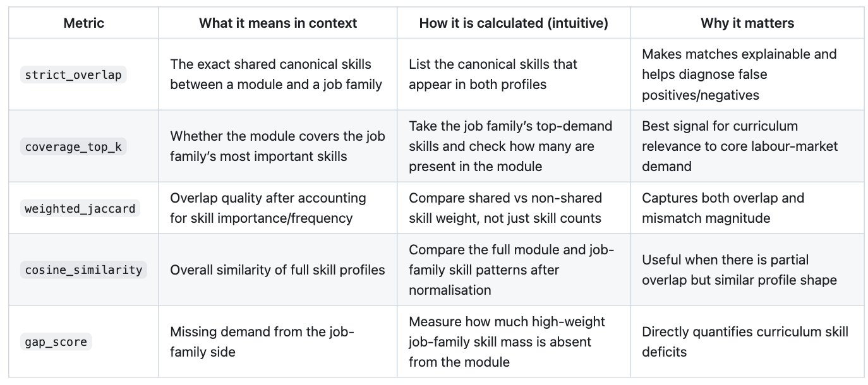Viewport: 868px width, 385px height.
Task: Select "Overlap quality after accounting" cell
Action: click(x=268, y=208)
